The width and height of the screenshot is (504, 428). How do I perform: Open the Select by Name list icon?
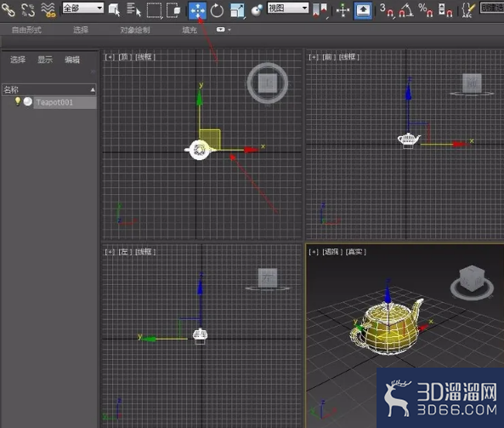point(133,9)
